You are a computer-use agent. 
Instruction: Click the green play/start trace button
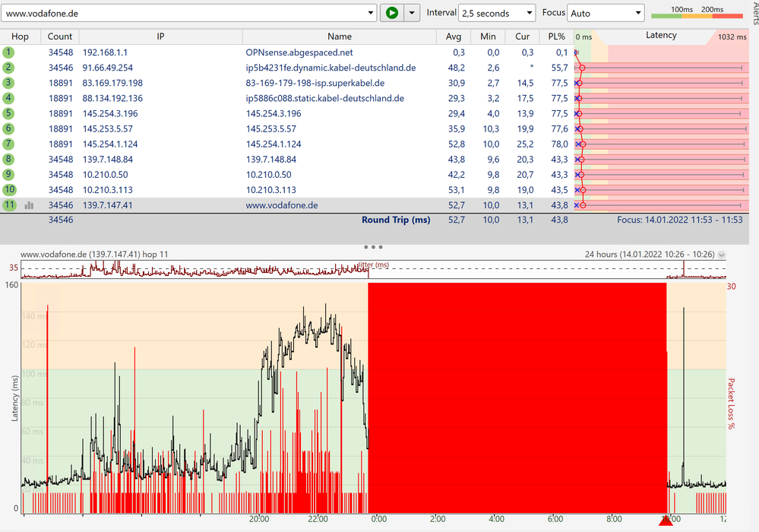point(392,13)
